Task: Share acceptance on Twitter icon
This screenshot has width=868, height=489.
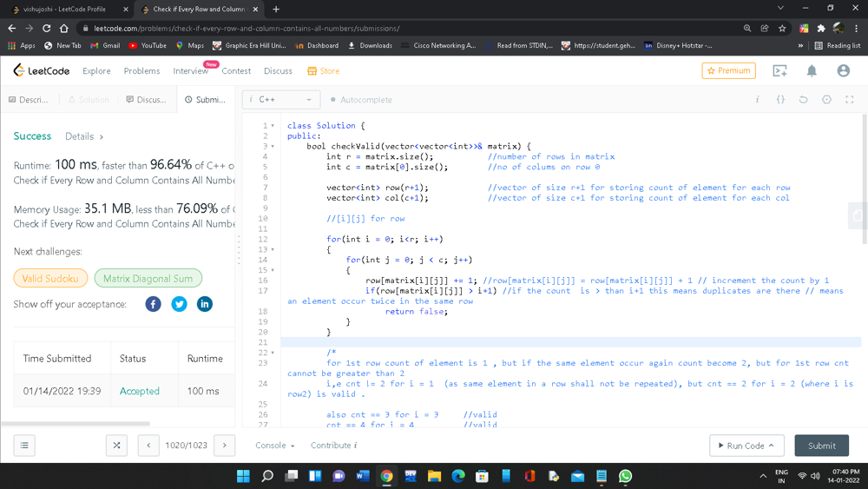Action: pyautogui.click(x=179, y=304)
